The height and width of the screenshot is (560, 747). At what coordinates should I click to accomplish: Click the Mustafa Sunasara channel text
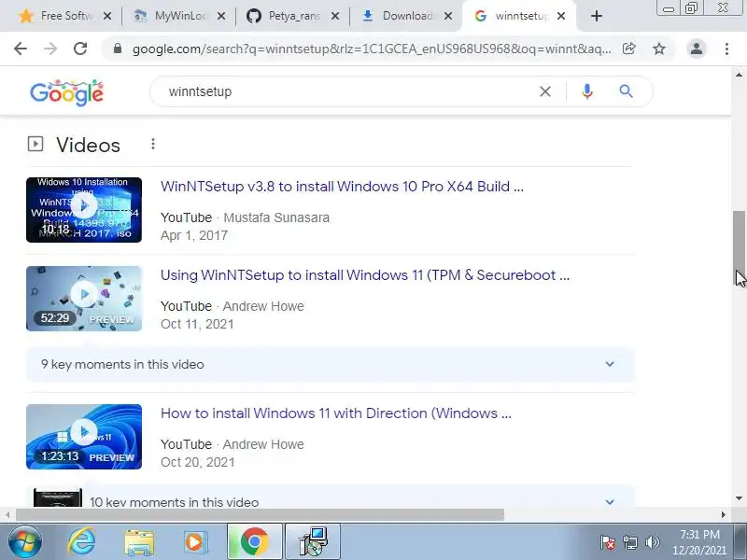[x=276, y=217]
